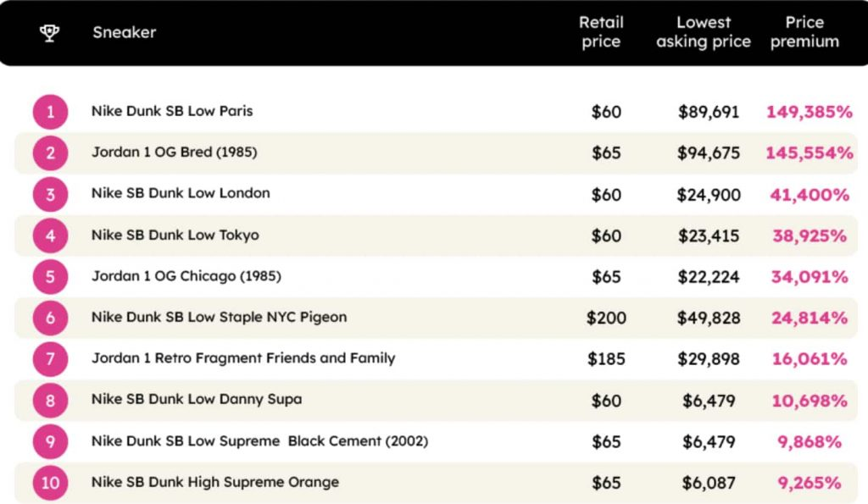Open Nike Dunk SB Low Paris entry
The image size is (868, 504).
172,111
